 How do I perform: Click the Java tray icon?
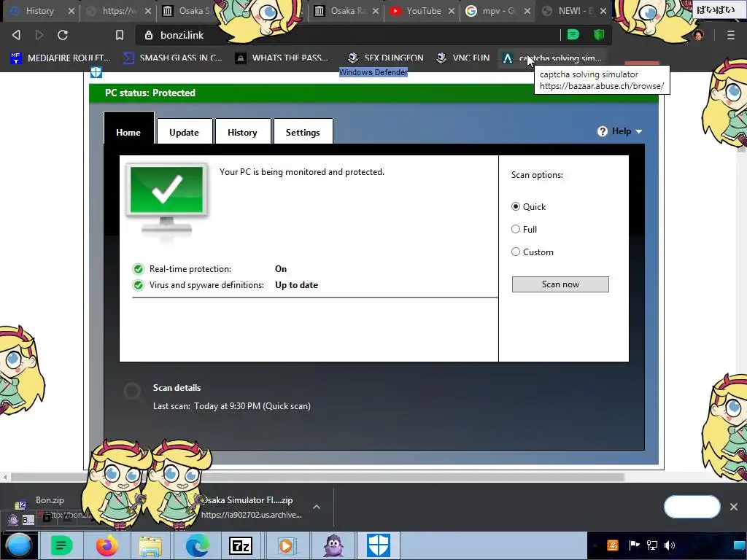click(x=613, y=545)
